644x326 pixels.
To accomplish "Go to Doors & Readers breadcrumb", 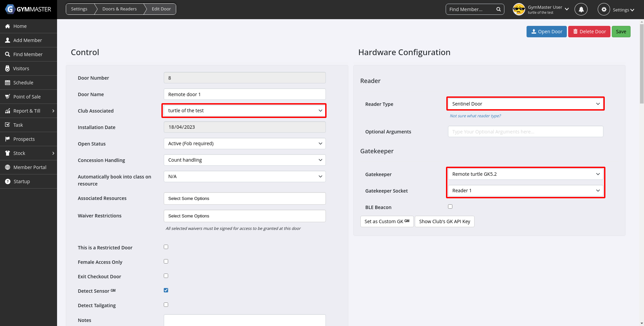I will click(x=119, y=9).
